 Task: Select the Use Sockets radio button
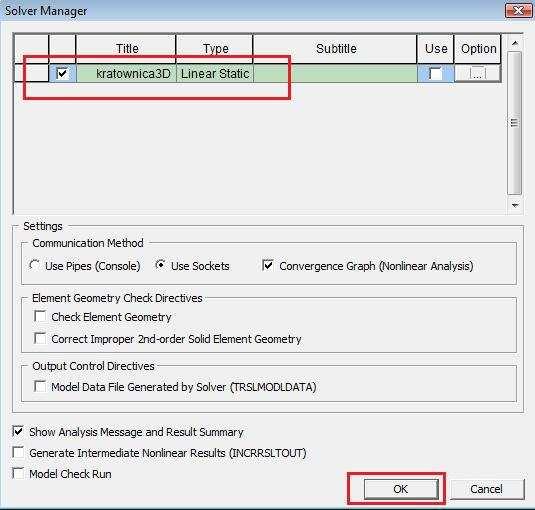(160, 265)
